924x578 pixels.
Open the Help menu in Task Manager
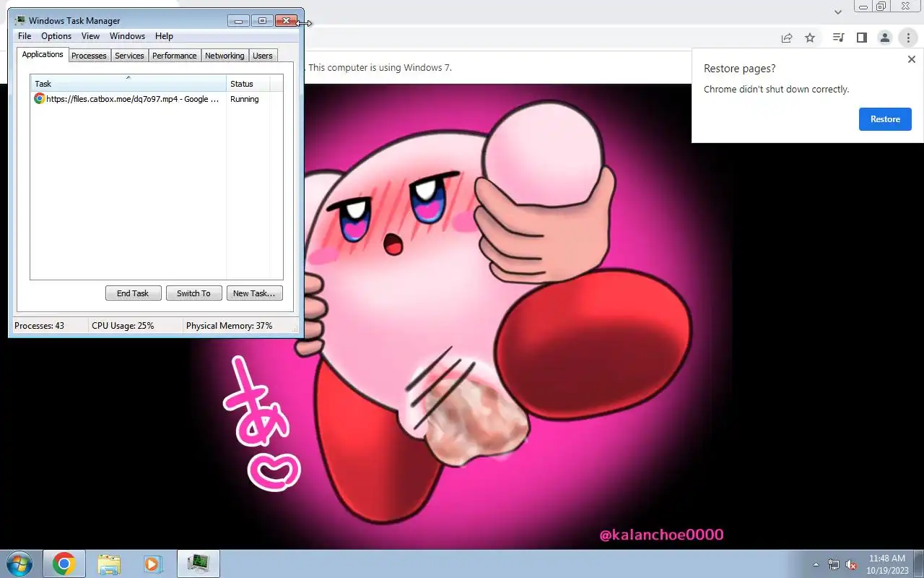point(164,36)
